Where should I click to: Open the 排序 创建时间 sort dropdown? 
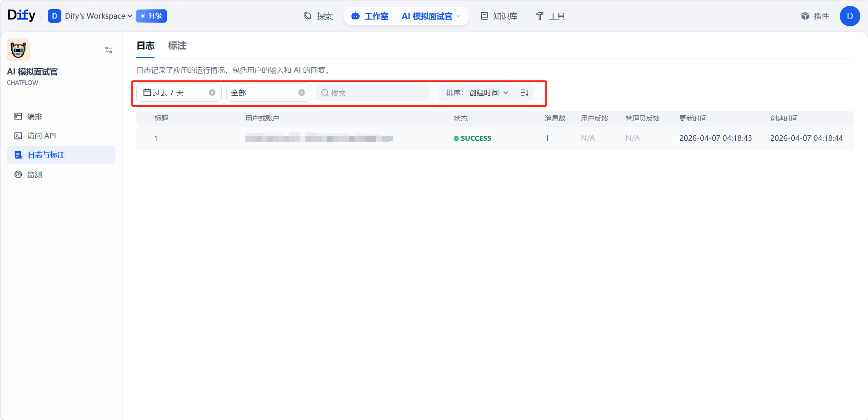(477, 93)
